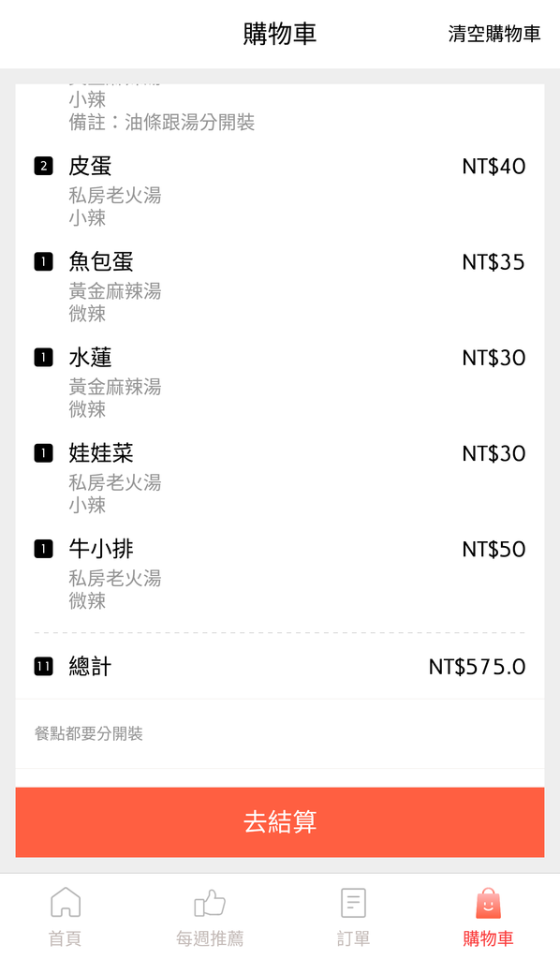This screenshot has width=560, height=959.
Task: Open the 訂單 orders icon
Action: pos(353,903)
